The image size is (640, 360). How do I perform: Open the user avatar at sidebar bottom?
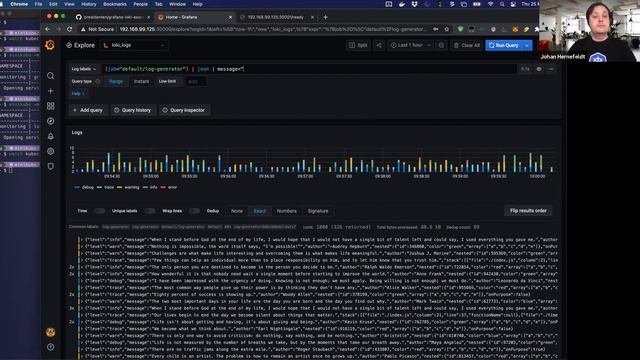pyautogui.click(x=50, y=332)
